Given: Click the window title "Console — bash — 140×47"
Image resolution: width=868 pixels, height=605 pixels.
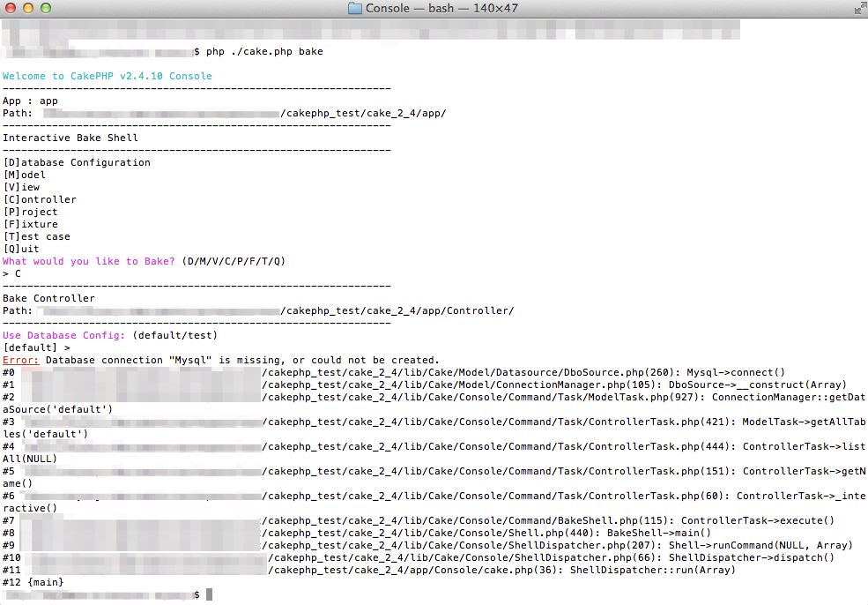Looking at the screenshot, I should (x=441, y=8).
